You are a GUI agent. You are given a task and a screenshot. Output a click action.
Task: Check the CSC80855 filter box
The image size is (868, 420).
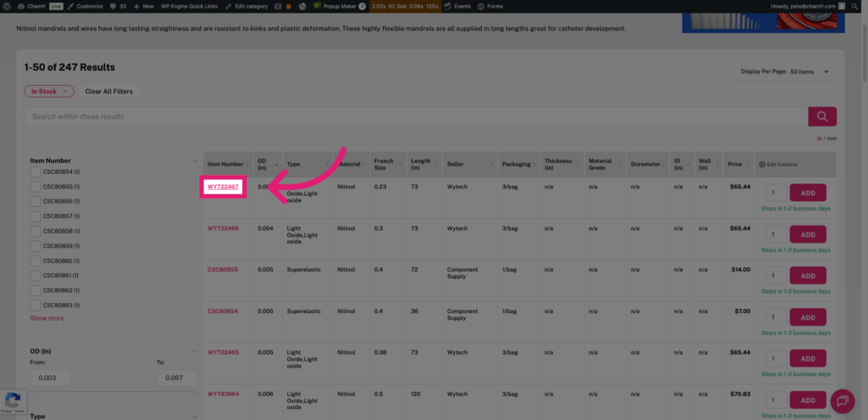(x=36, y=187)
